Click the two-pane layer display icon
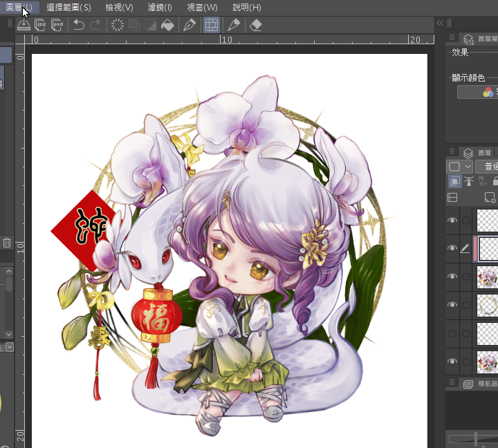This screenshot has height=448, width=498. point(452,198)
